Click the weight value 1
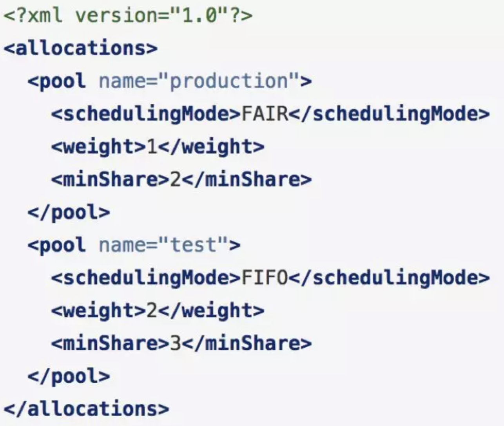The image size is (504, 426). tap(152, 147)
